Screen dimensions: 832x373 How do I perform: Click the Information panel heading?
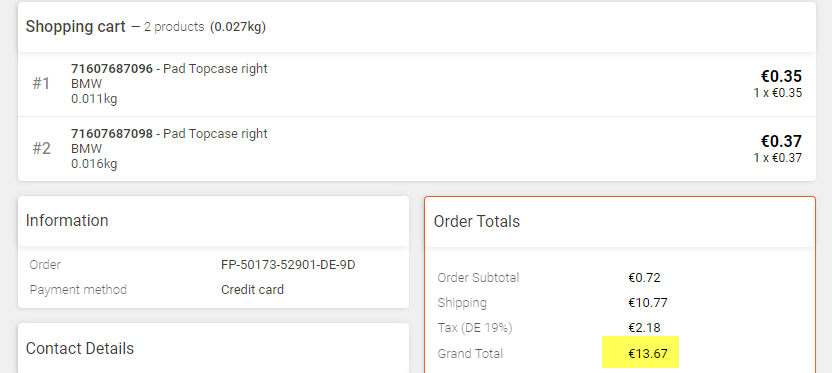(67, 220)
